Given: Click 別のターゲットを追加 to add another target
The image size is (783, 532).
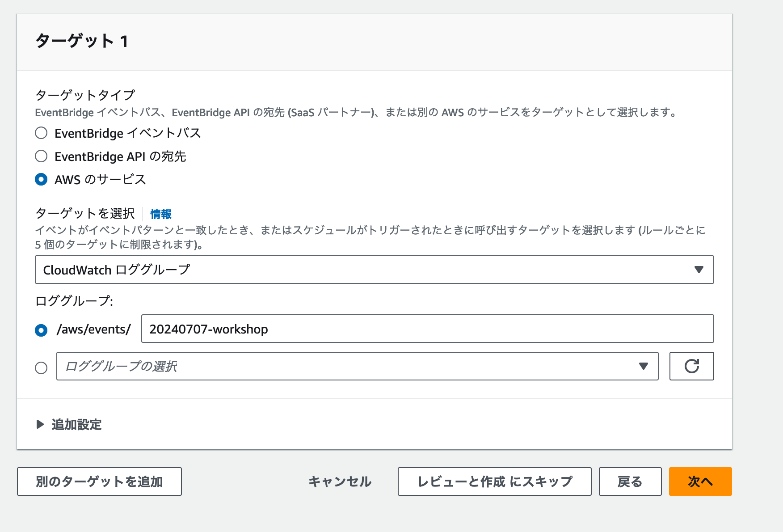Looking at the screenshot, I should [x=99, y=481].
